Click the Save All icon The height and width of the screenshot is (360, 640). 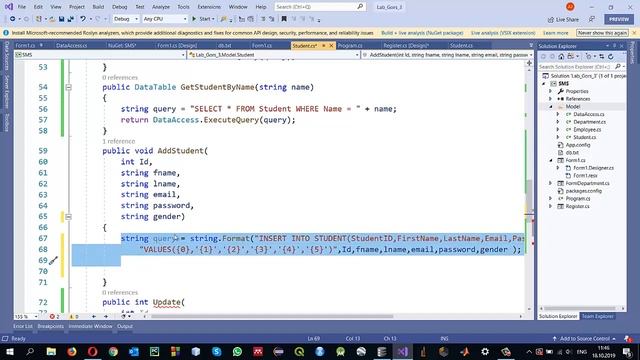[71, 19]
